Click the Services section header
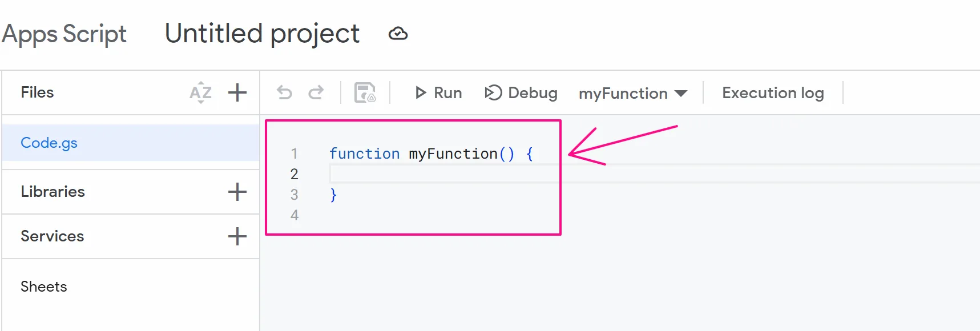The height and width of the screenshot is (331, 980). click(53, 236)
